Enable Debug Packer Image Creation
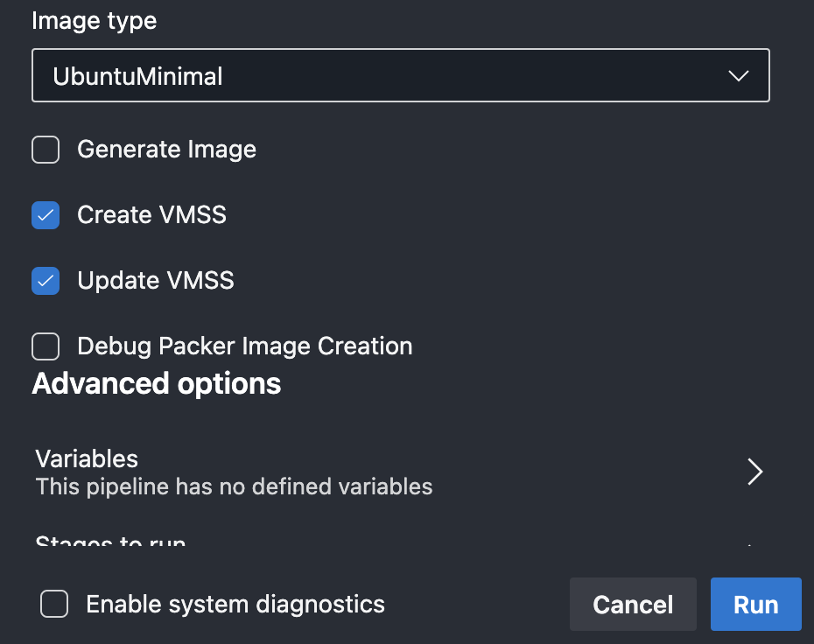 click(45, 346)
